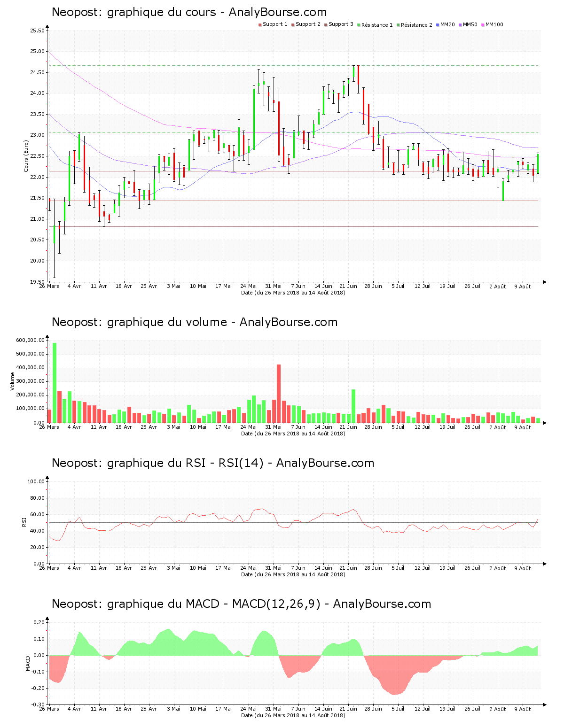Click the MM100 legend color square
Viewport: 564px width, 728px height.
click(x=483, y=25)
